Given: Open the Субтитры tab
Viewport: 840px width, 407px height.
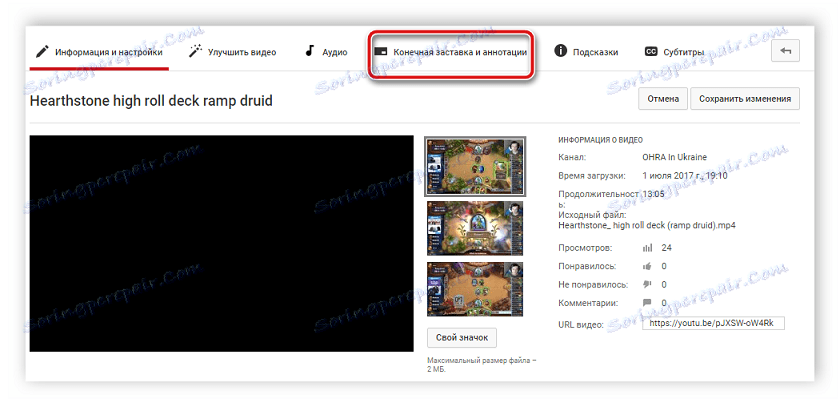Looking at the screenshot, I should pyautogui.click(x=674, y=52).
